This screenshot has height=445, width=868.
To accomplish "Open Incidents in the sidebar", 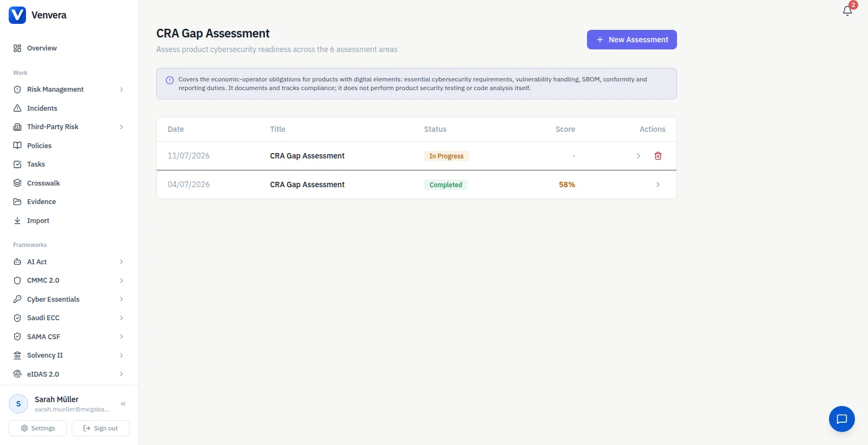I will 69,108.
